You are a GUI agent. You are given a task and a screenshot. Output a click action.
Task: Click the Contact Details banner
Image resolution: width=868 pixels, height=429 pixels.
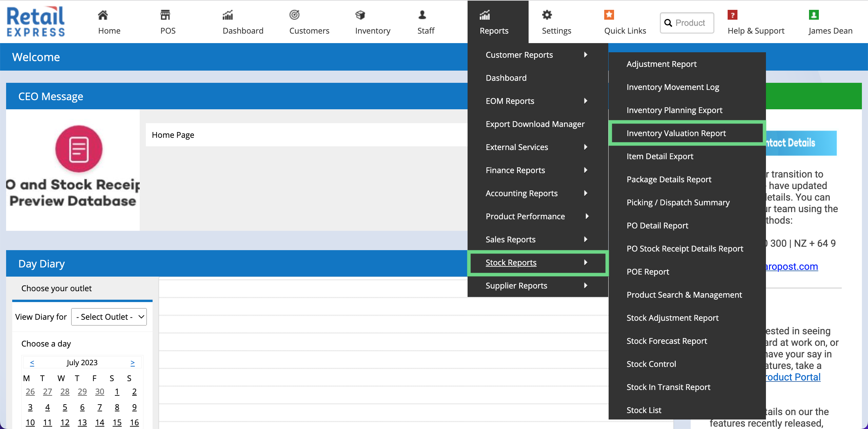[x=801, y=143]
